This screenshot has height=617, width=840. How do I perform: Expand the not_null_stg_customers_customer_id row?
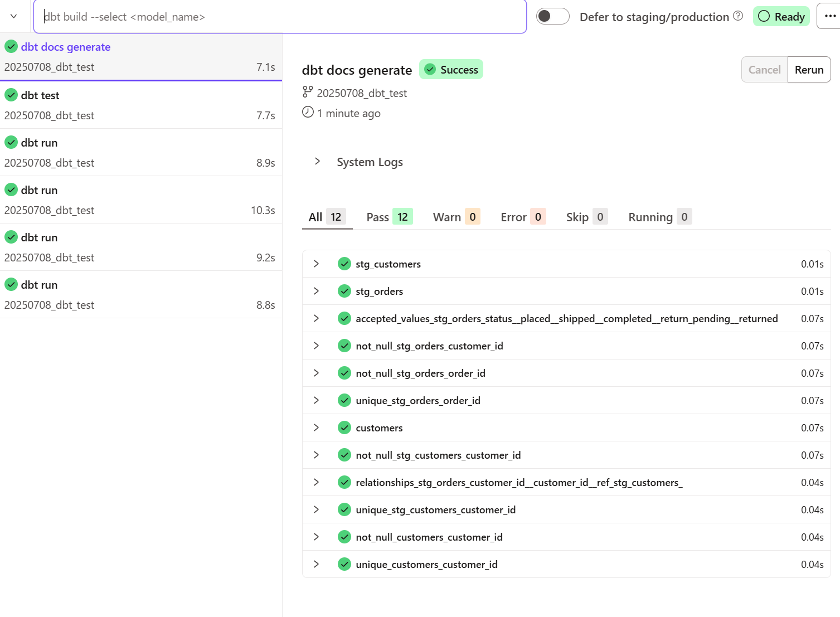pos(316,455)
